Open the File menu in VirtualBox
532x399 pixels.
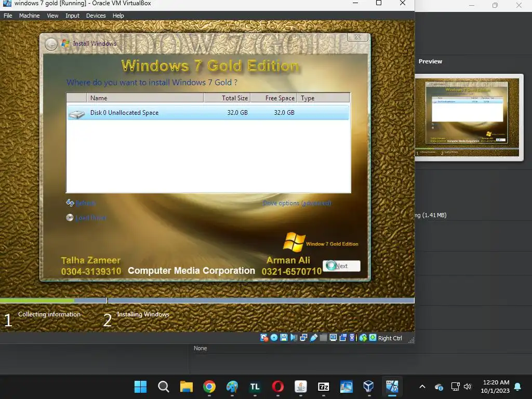[8, 16]
